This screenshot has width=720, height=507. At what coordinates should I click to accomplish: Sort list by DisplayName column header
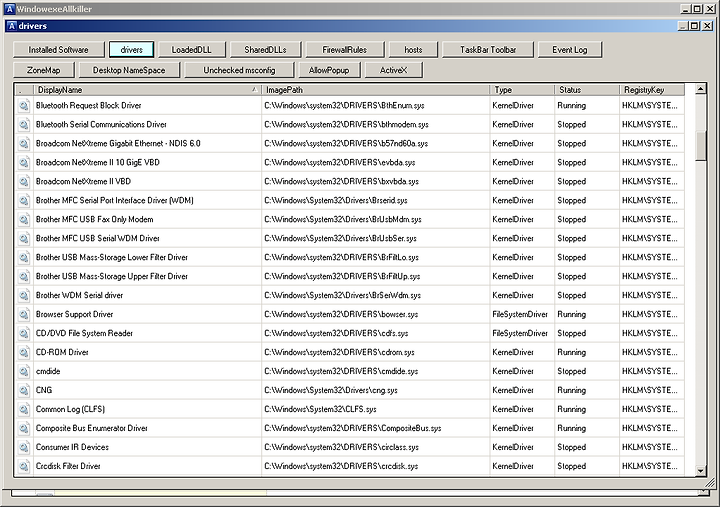(x=147, y=90)
